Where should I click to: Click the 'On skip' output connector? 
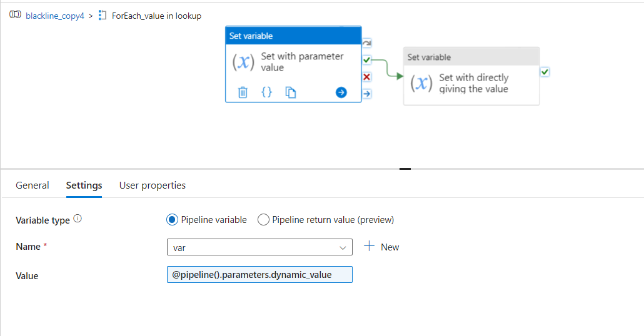point(367,43)
